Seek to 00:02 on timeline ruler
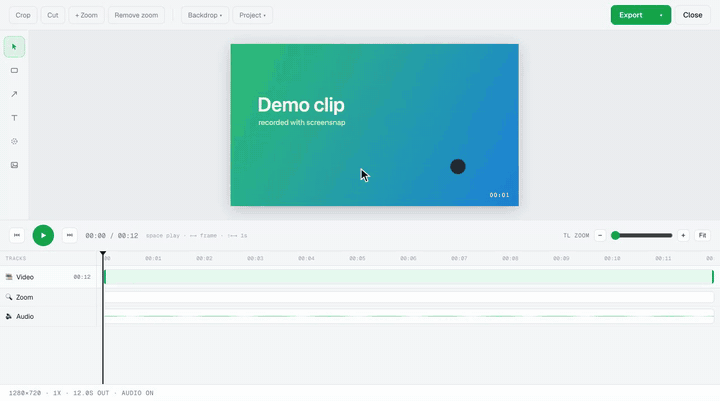 pos(204,258)
